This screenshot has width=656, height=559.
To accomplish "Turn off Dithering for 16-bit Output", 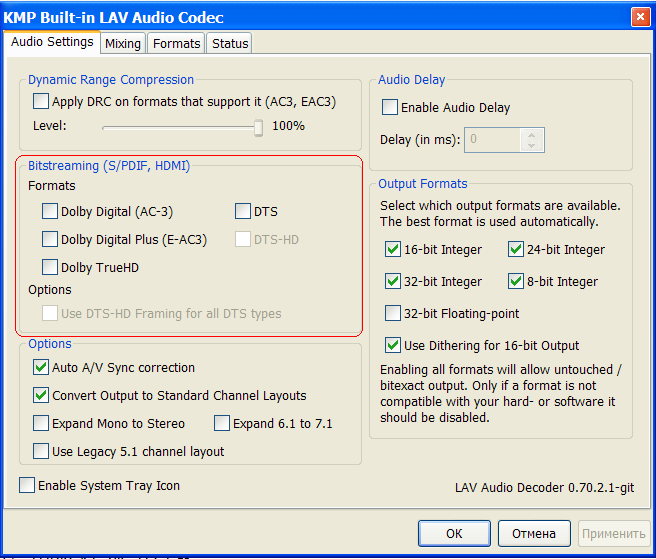I will [393, 345].
